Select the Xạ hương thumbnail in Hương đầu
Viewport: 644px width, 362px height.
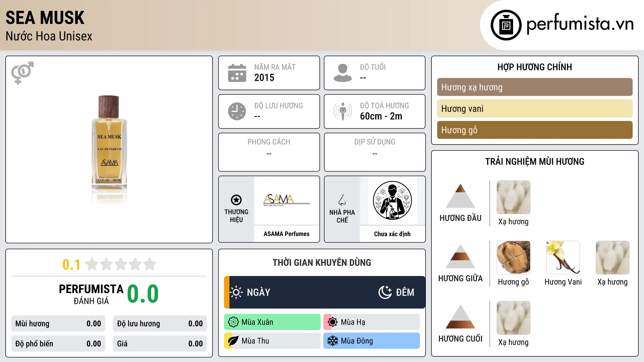pyautogui.click(x=513, y=197)
